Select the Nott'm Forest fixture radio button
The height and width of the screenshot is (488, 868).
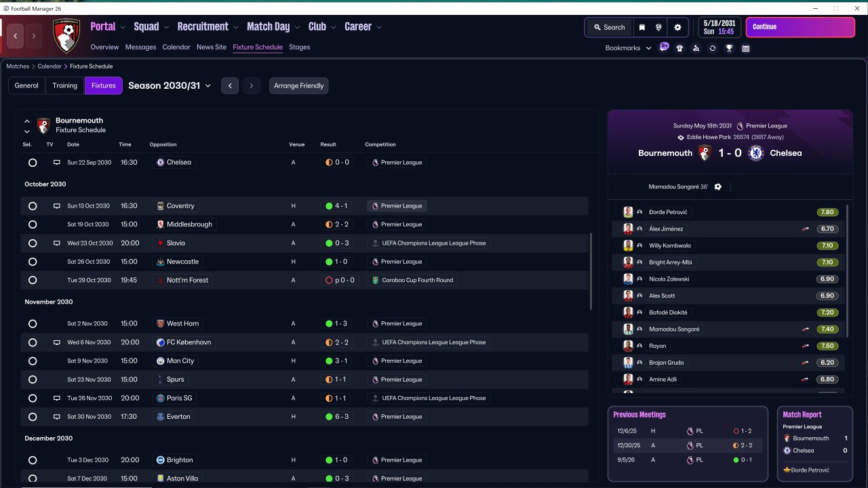click(33, 281)
